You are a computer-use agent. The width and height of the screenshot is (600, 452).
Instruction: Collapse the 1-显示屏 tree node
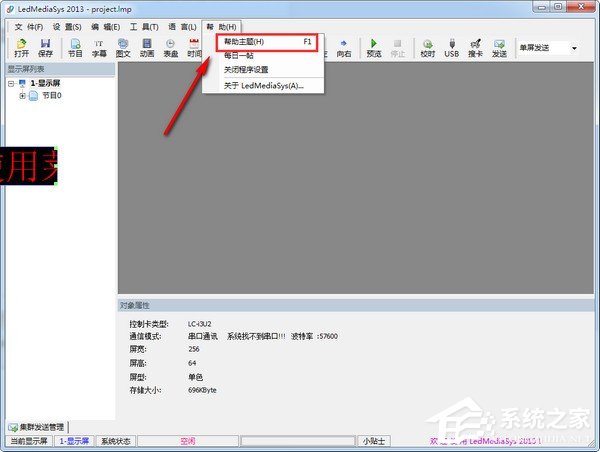(11, 83)
